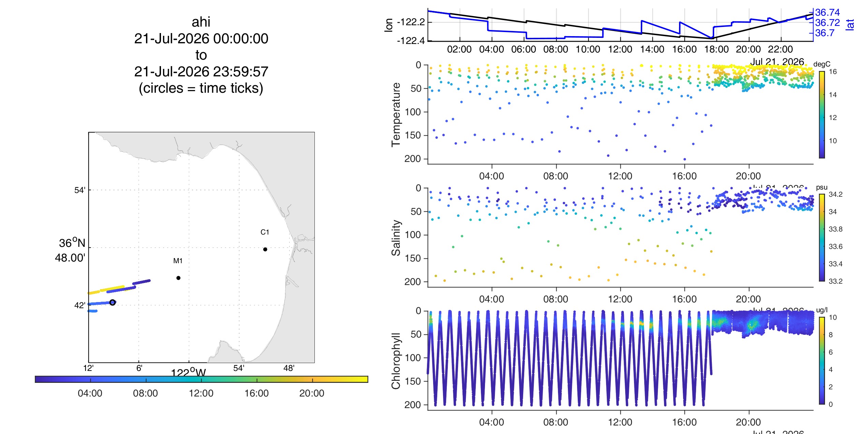The width and height of the screenshot is (868, 434).
Task: Click the ahi title text
Action: (x=201, y=22)
